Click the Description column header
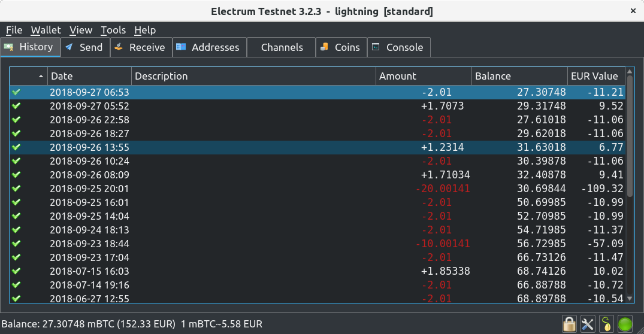This screenshot has width=644, height=334. [x=253, y=76]
